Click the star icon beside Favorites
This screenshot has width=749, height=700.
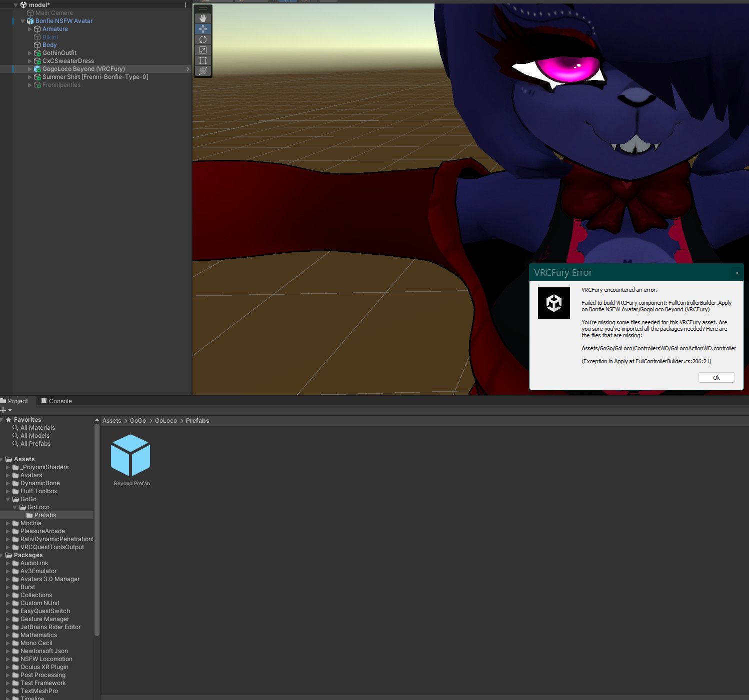tap(8, 420)
